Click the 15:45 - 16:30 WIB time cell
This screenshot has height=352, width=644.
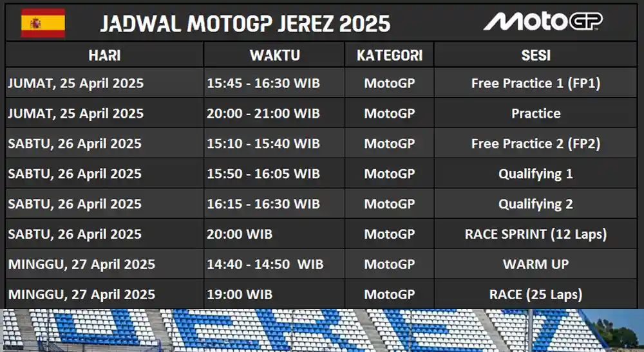tap(274, 83)
